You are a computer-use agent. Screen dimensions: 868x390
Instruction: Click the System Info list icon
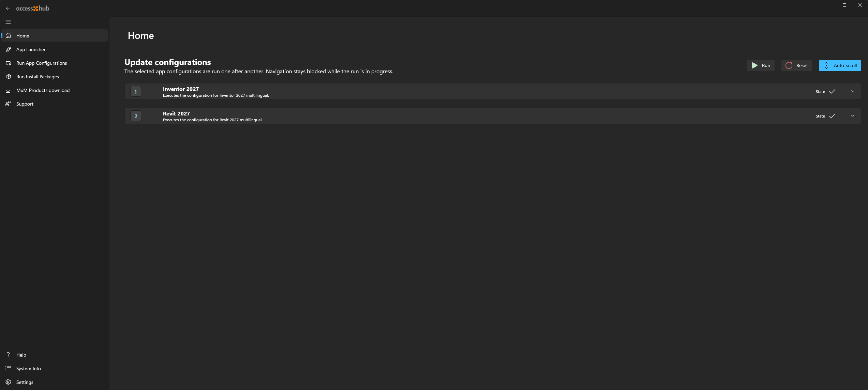pos(8,368)
